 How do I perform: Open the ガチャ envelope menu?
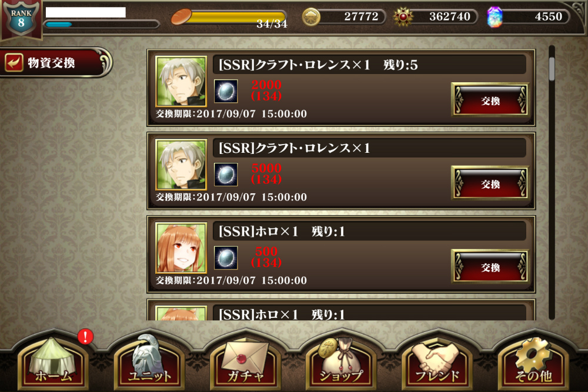click(245, 361)
